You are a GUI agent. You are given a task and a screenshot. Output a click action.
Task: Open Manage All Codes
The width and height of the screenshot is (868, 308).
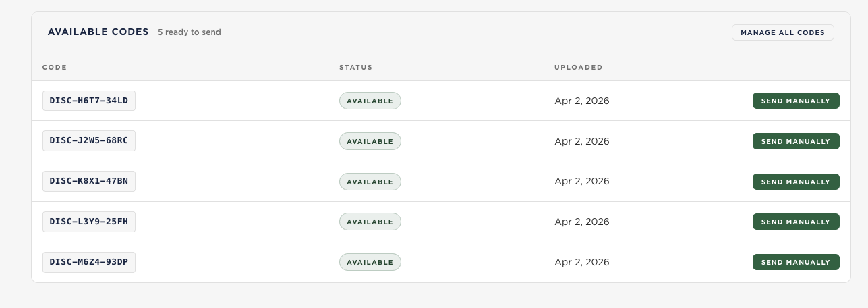point(782,32)
